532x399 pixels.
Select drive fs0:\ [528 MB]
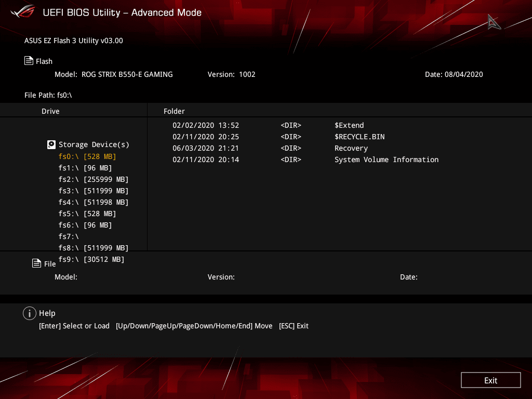point(87,156)
